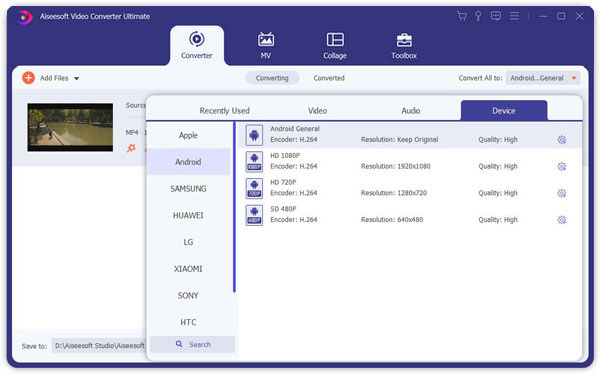600x374 pixels.
Task: Open settings gear for SD 480P
Action: [561, 220]
